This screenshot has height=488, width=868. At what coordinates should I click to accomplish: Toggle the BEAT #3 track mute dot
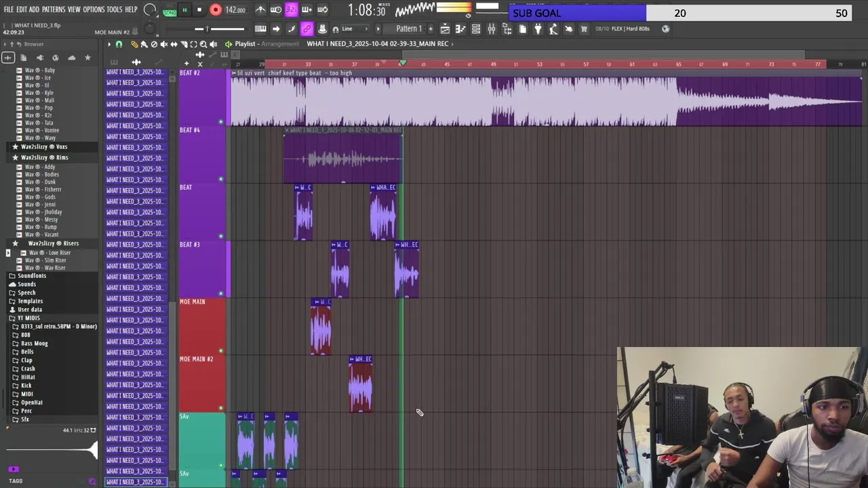(220, 293)
